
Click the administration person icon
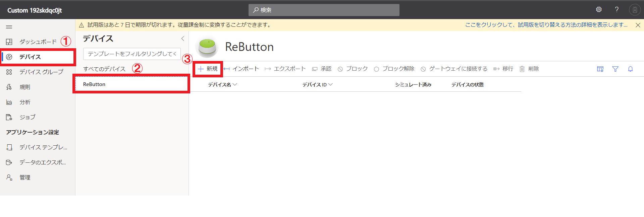click(x=9, y=177)
